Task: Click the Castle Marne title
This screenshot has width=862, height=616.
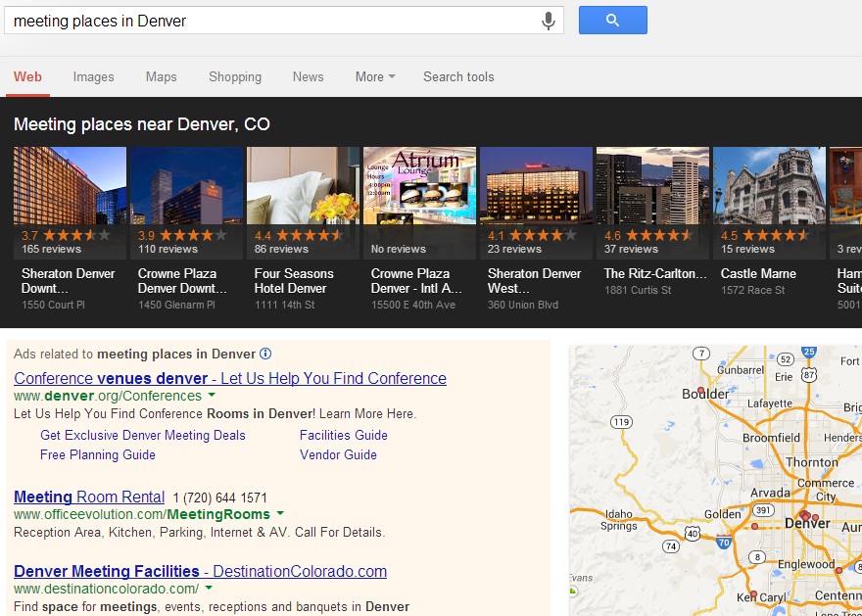Action: pos(758,273)
